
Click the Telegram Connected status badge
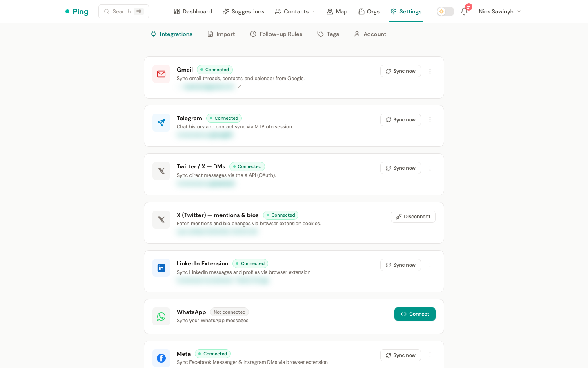pyautogui.click(x=224, y=118)
